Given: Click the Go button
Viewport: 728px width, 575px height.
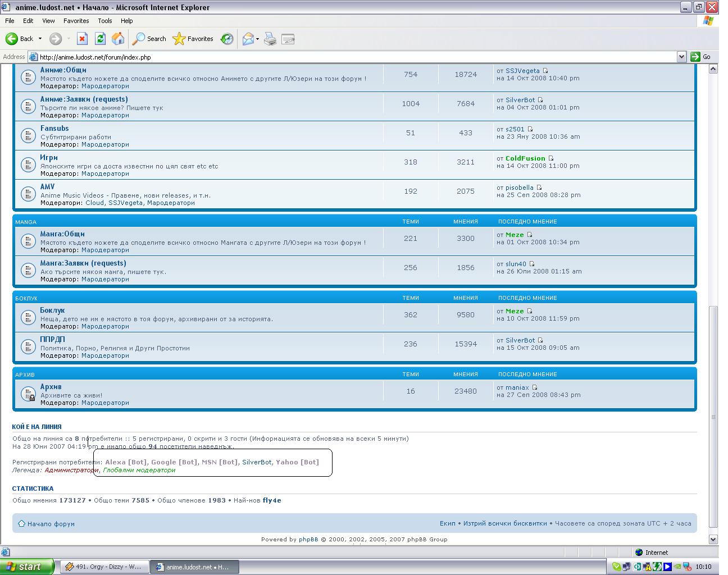Looking at the screenshot, I should (x=701, y=57).
